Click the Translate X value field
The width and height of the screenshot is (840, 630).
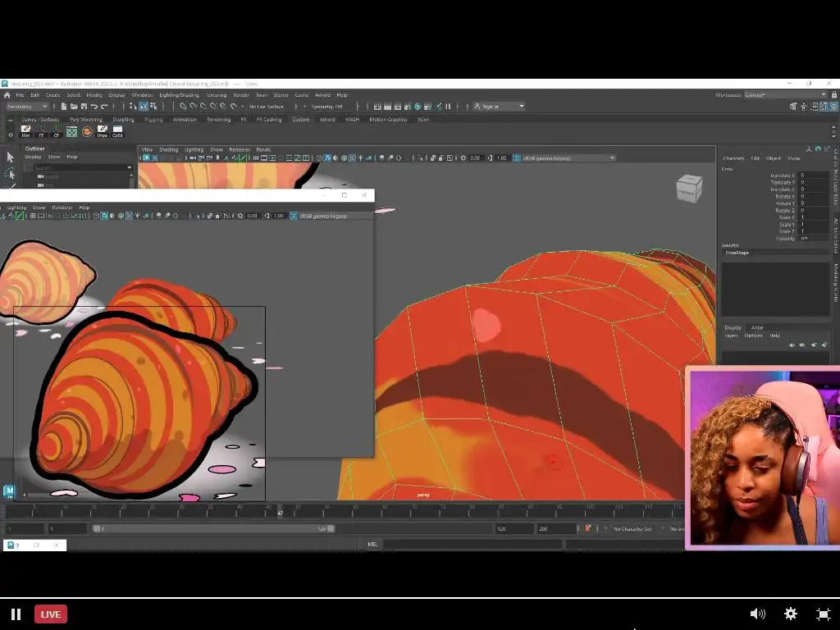[813, 176]
